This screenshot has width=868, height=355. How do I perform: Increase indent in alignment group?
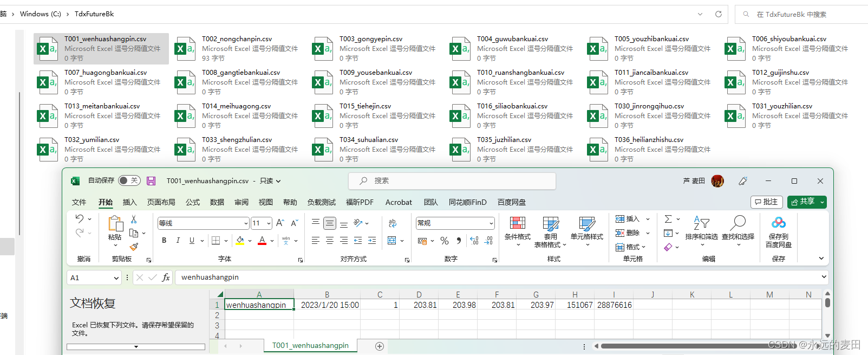[372, 240]
